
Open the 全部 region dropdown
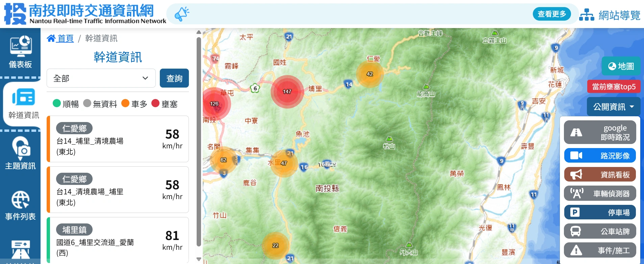click(101, 78)
